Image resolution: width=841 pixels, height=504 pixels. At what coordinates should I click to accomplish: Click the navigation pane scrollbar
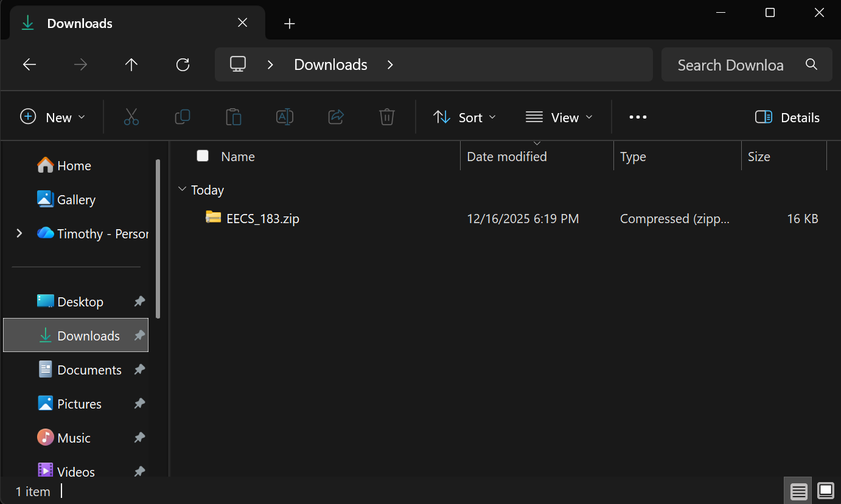click(158, 238)
